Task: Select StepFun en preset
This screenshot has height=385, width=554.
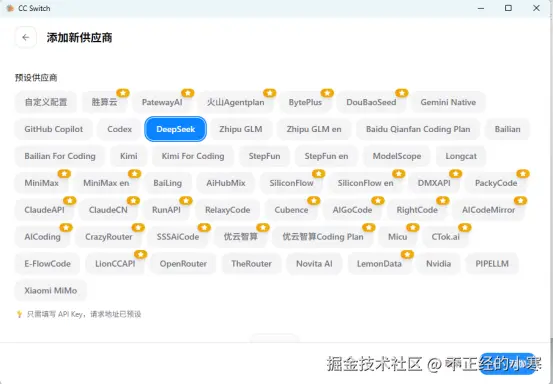Action: pos(326,156)
